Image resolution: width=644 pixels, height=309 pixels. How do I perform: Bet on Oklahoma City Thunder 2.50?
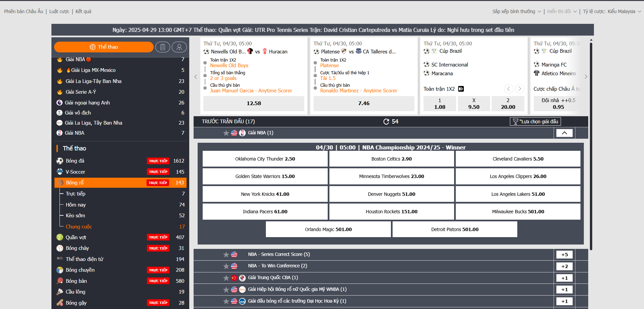tap(265, 159)
